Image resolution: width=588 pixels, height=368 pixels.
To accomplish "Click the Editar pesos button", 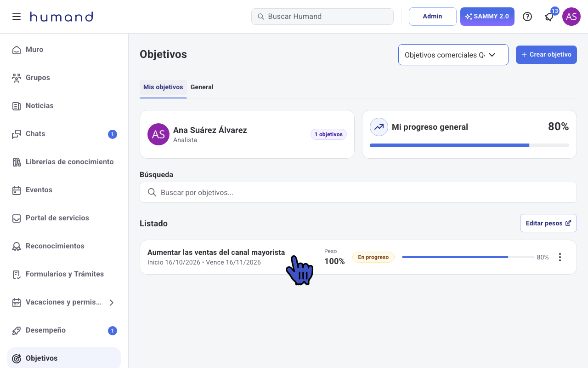I will point(548,223).
